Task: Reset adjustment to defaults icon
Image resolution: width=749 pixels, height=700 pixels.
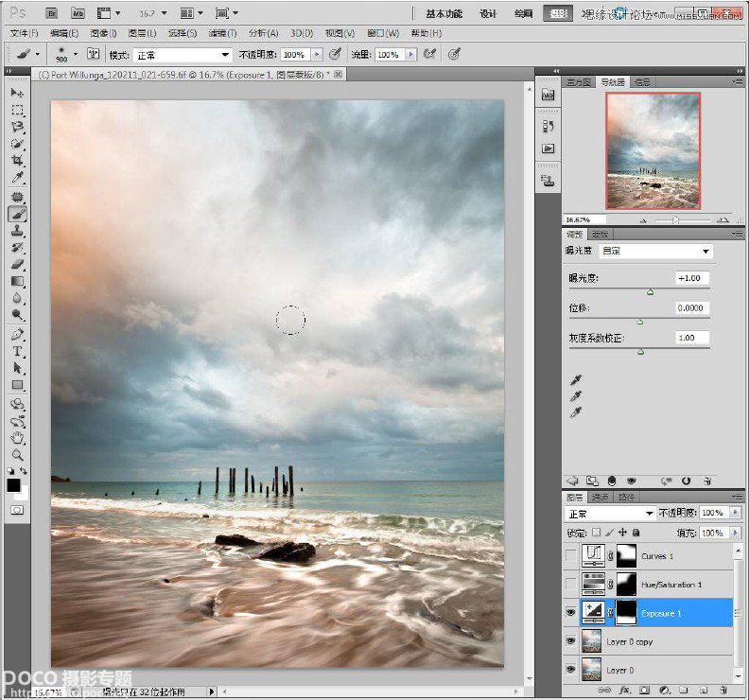Action: pos(686,481)
